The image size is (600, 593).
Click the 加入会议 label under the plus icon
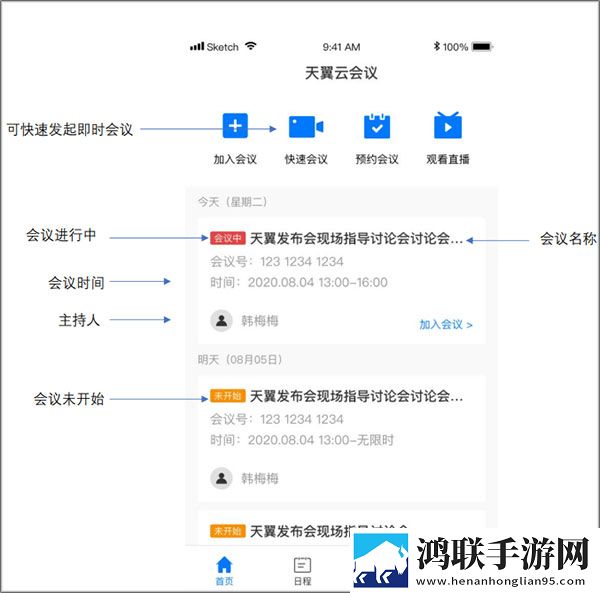[235, 159]
